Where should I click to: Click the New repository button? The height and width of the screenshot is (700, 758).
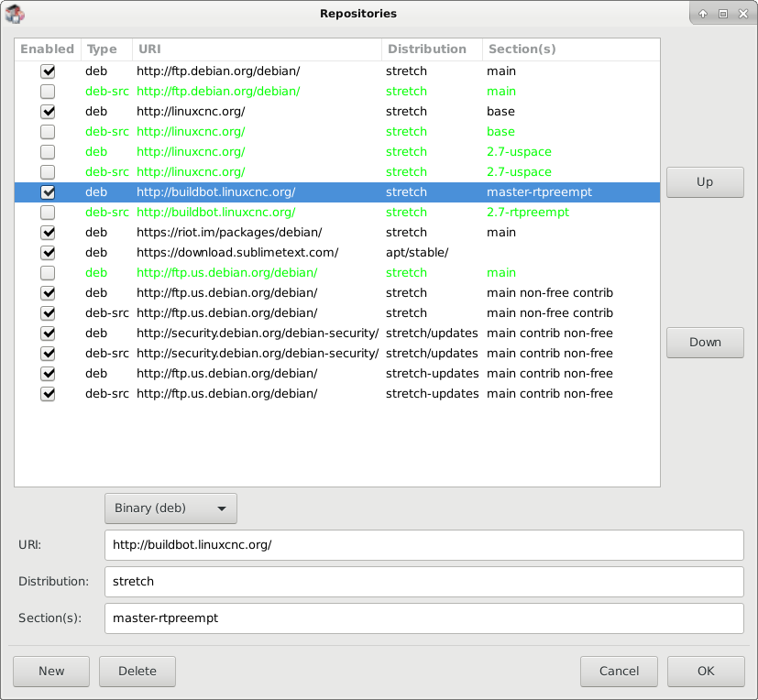click(51, 671)
